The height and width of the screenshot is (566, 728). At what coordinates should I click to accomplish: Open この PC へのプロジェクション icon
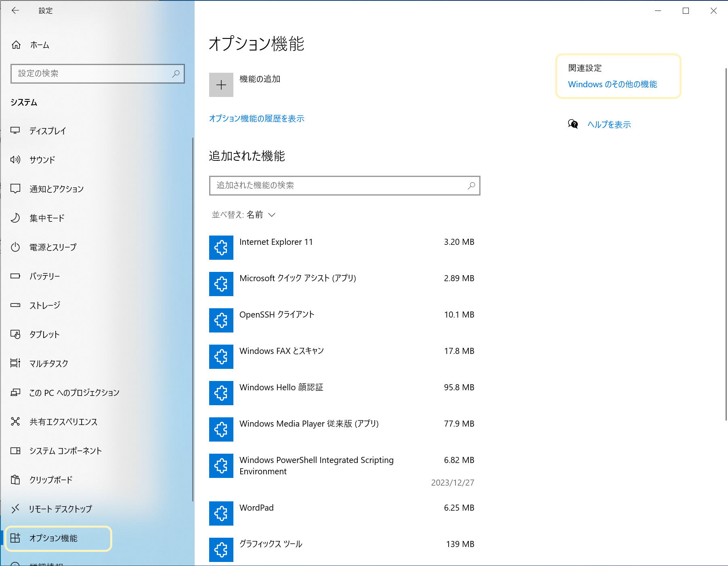click(15, 392)
